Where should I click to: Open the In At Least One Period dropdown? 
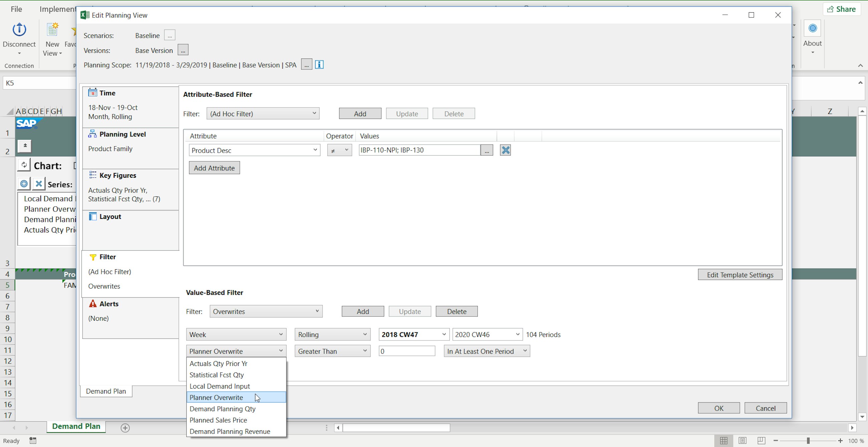[486, 351]
